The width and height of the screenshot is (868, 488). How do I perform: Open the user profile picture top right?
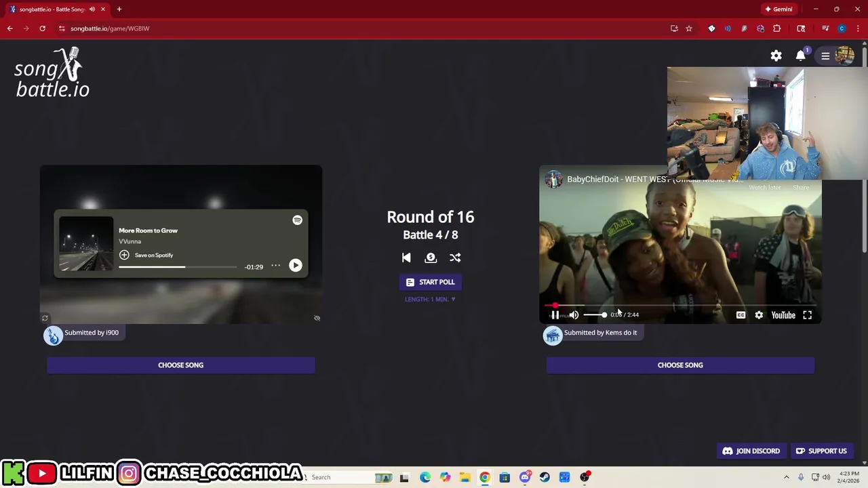coord(845,56)
